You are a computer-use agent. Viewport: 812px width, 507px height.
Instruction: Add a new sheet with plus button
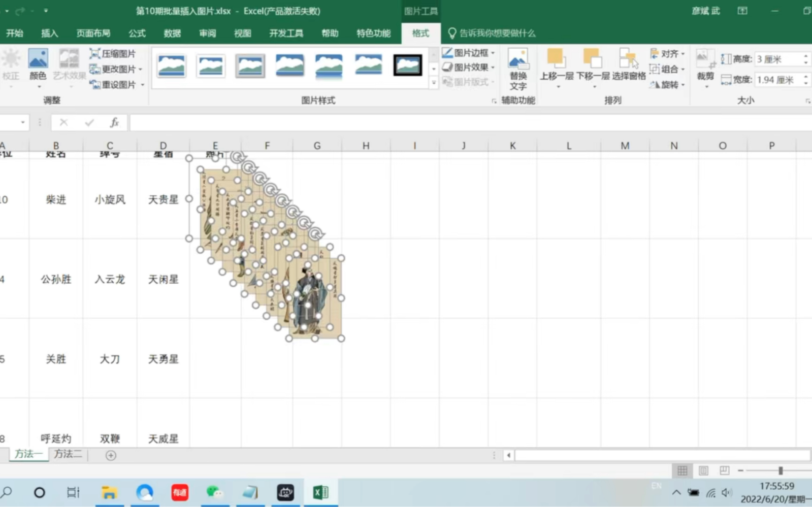111,455
